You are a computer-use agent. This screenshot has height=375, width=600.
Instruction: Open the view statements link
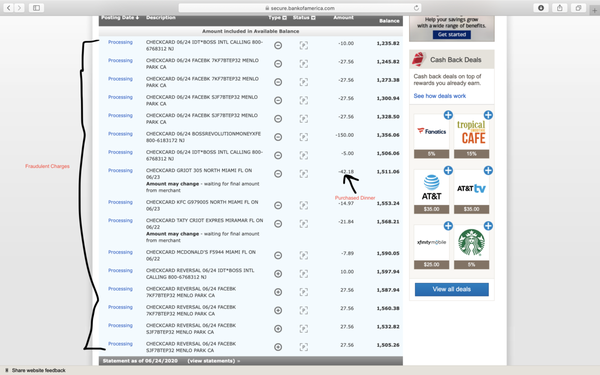pyautogui.click(x=214, y=361)
